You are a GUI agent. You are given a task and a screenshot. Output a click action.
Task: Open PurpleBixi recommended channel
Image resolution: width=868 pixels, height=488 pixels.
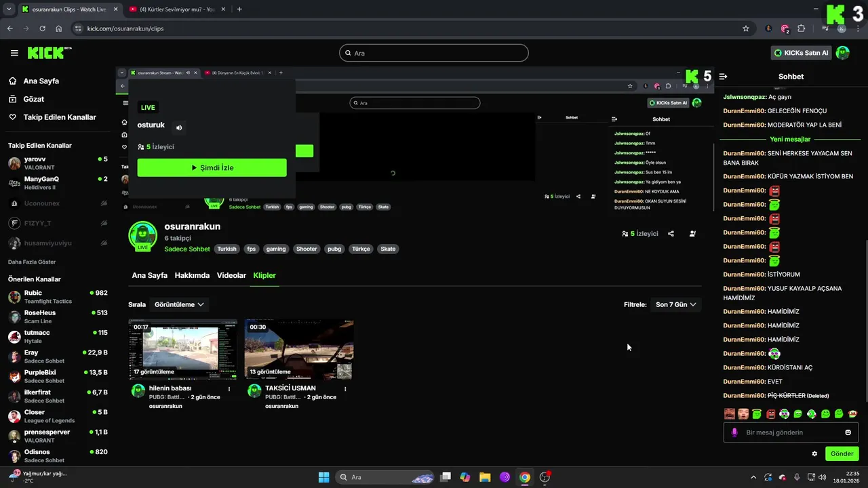click(58, 376)
